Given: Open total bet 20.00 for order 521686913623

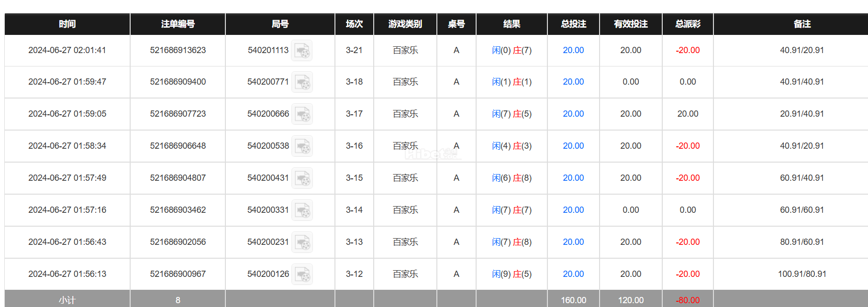Looking at the screenshot, I should 573,50.
